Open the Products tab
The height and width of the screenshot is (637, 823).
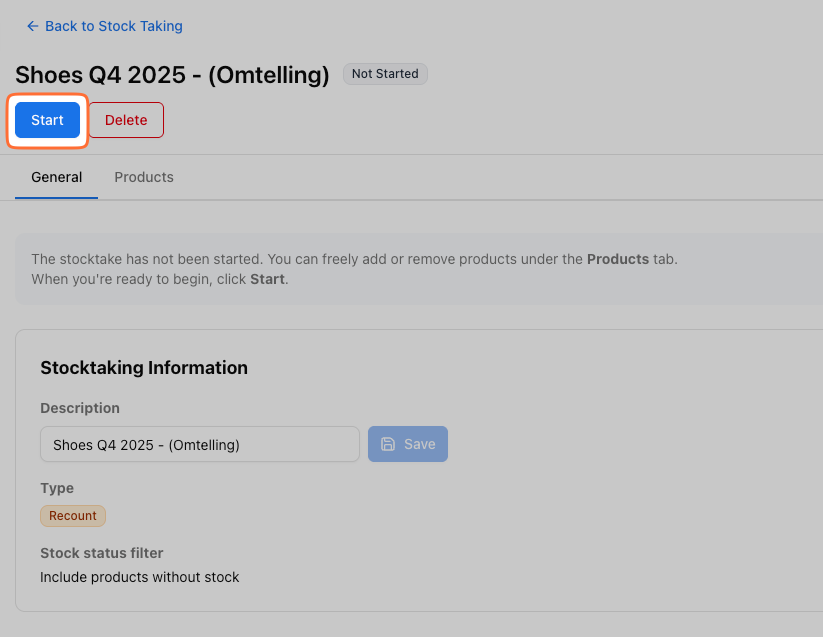pos(144,177)
